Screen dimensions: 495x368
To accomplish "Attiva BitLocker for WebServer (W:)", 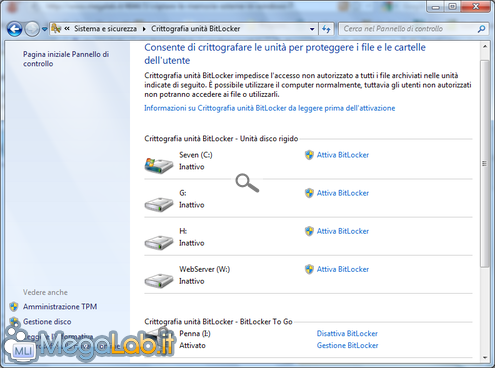I will tap(343, 269).
